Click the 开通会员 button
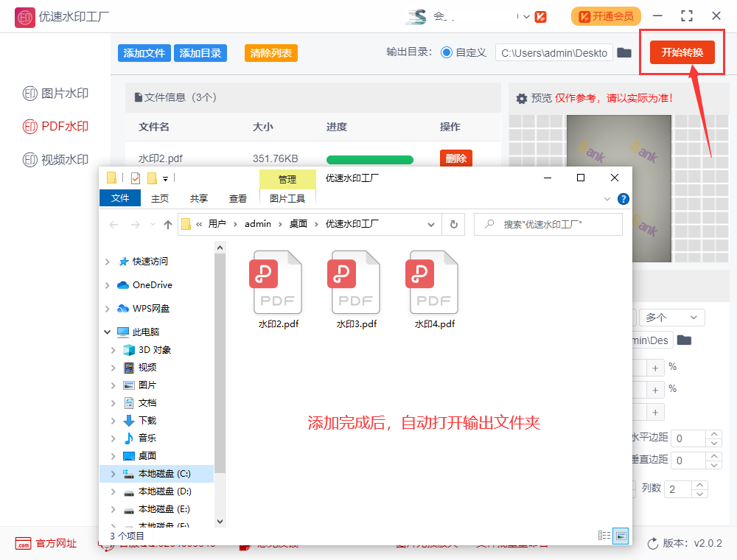This screenshot has width=737, height=560. (x=606, y=17)
